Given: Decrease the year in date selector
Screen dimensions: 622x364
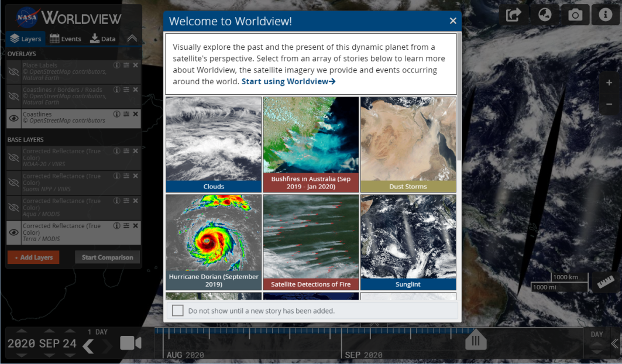Looking at the screenshot, I should pyautogui.click(x=22, y=355).
